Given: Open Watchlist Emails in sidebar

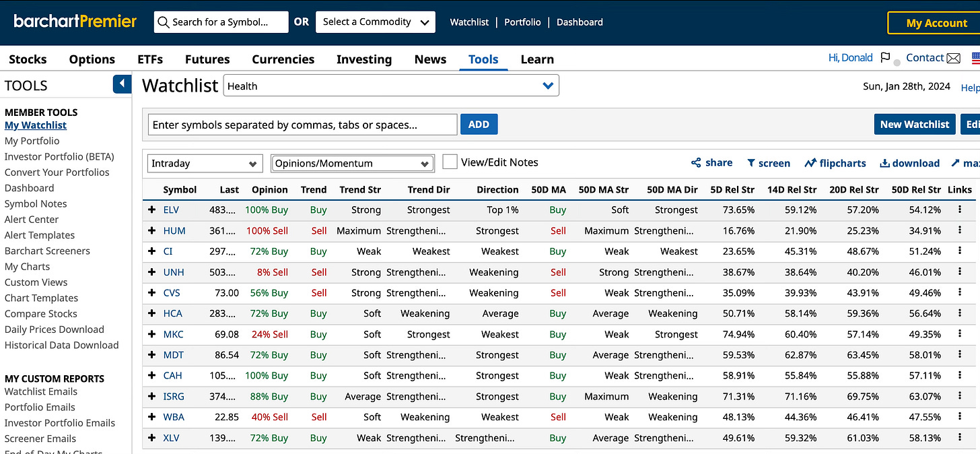Looking at the screenshot, I should point(41,391).
